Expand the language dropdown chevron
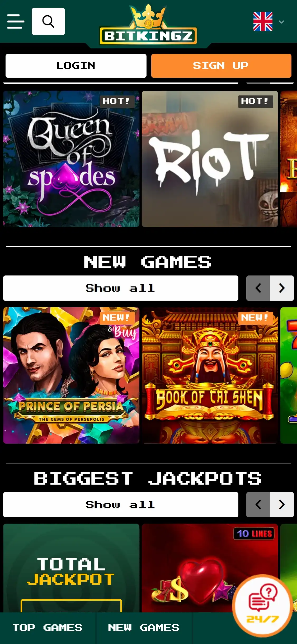 (x=281, y=22)
